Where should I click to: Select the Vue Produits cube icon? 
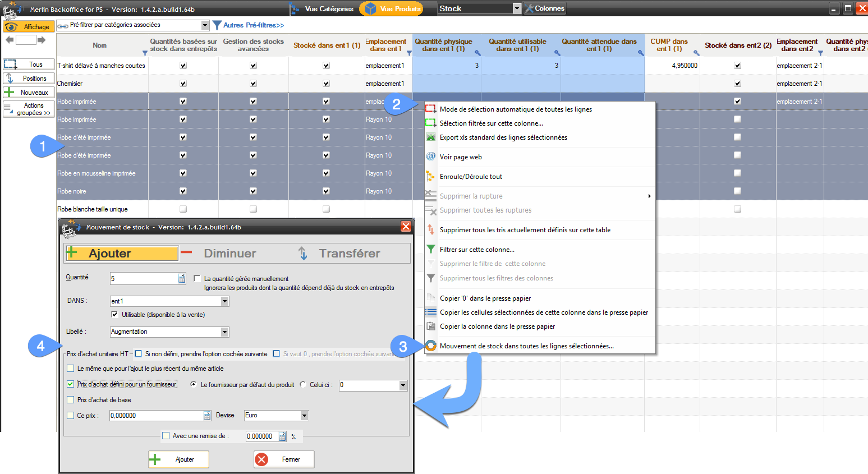[370, 9]
